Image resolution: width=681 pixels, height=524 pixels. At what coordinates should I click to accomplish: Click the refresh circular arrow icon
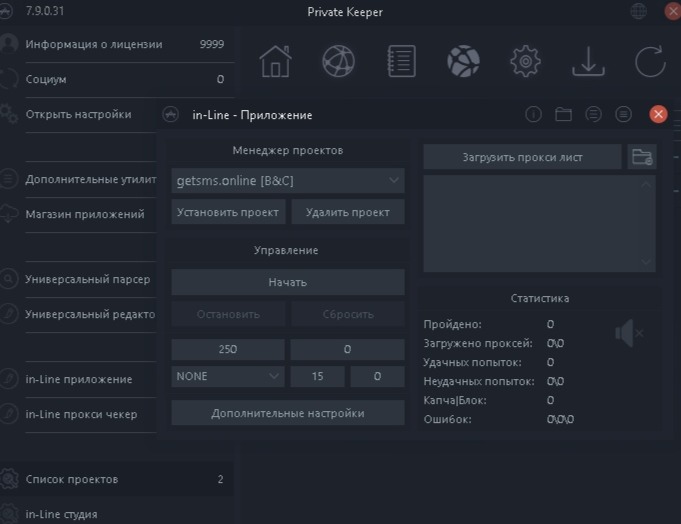coord(650,61)
